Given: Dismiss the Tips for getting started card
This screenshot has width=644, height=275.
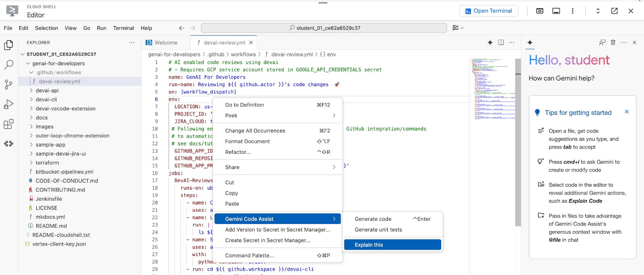Looking at the screenshot, I should [626, 112].
